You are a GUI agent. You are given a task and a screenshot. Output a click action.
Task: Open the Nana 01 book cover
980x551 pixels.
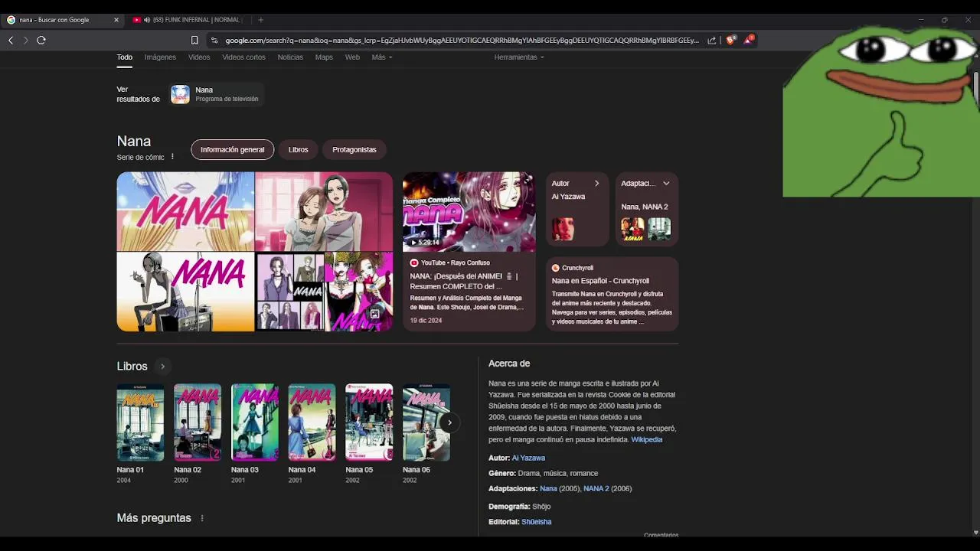click(140, 422)
